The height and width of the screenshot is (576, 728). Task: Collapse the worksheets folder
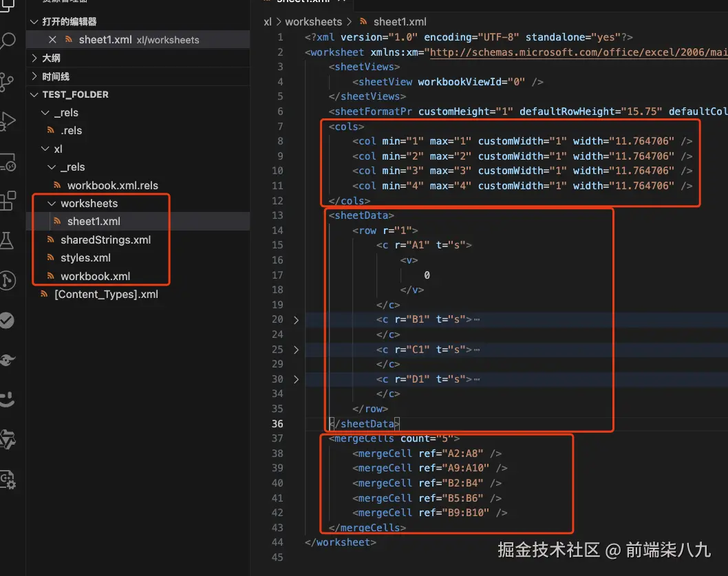[52, 204]
